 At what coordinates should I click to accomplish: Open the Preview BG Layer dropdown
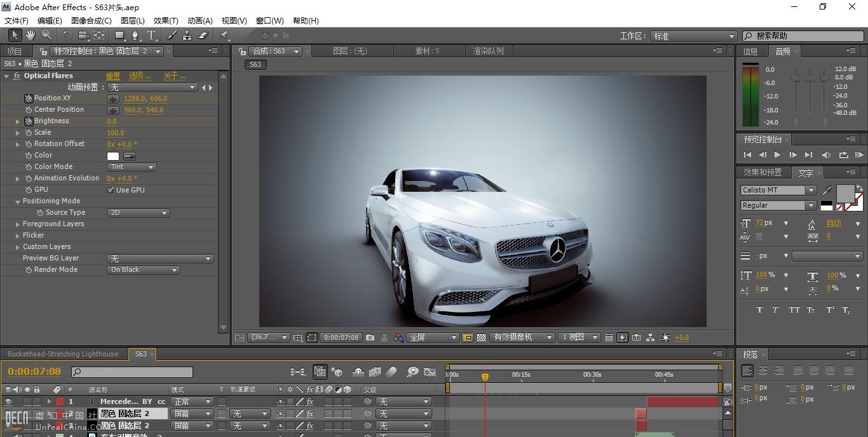[x=160, y=259]
